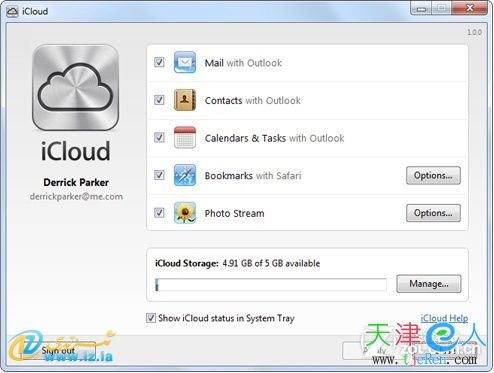The width and height of the screenshot is (494, 373).
Task: Open Bookmarks Options button
Action: point(433,175)
